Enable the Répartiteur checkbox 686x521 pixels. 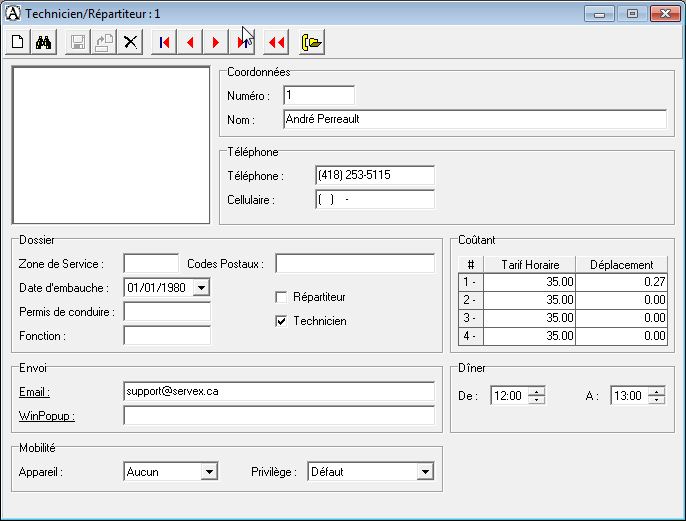coord(281,297)
